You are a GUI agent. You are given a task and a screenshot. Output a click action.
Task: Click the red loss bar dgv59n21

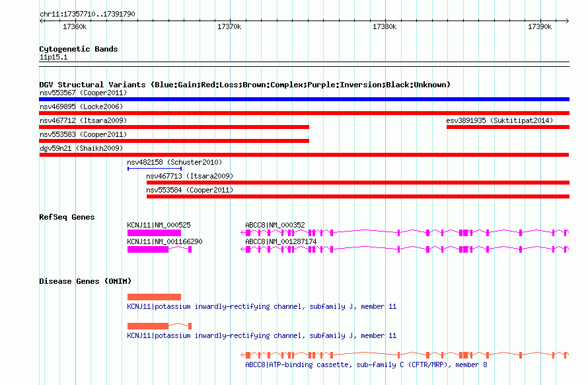click(304, 155)
